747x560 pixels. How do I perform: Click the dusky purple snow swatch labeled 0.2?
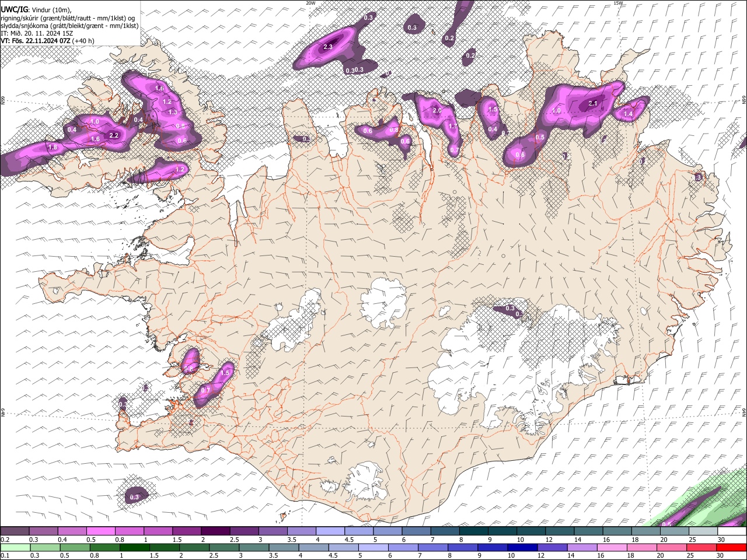(x=15, y=531)
